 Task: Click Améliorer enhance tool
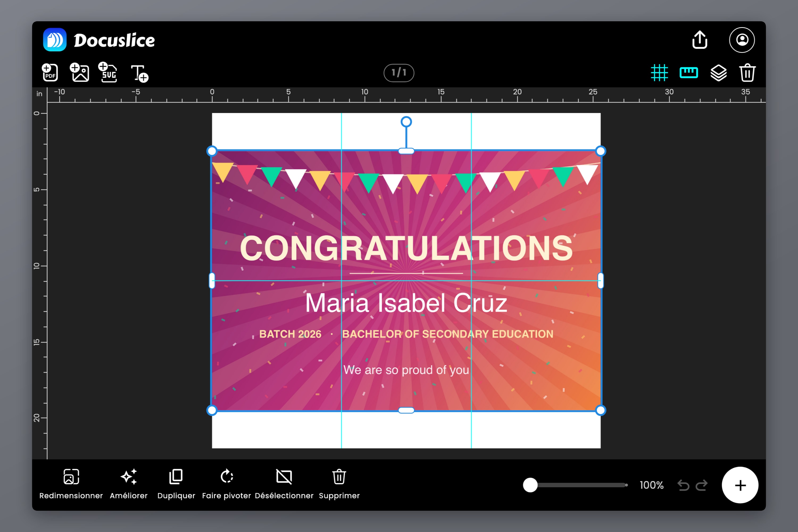(x=128, y=484)
